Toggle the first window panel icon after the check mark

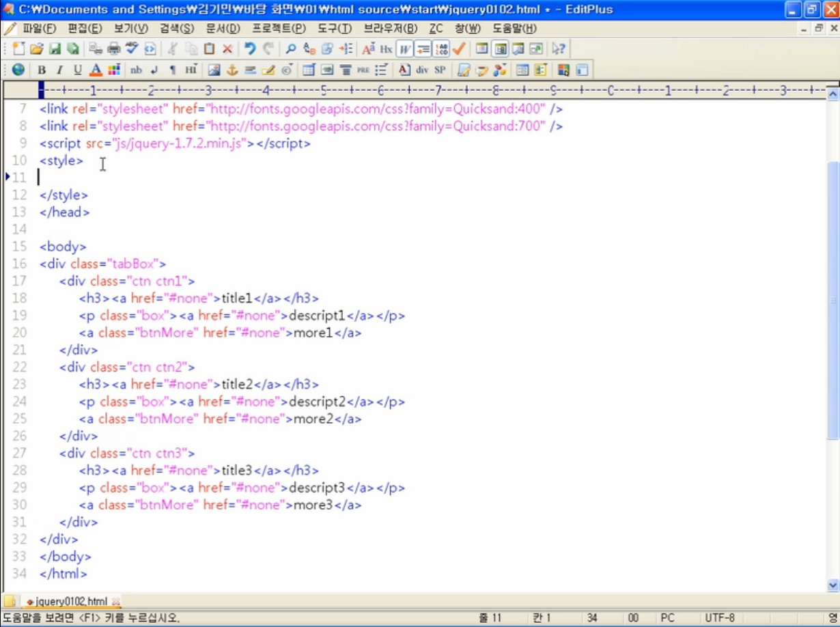click(482, 48)
